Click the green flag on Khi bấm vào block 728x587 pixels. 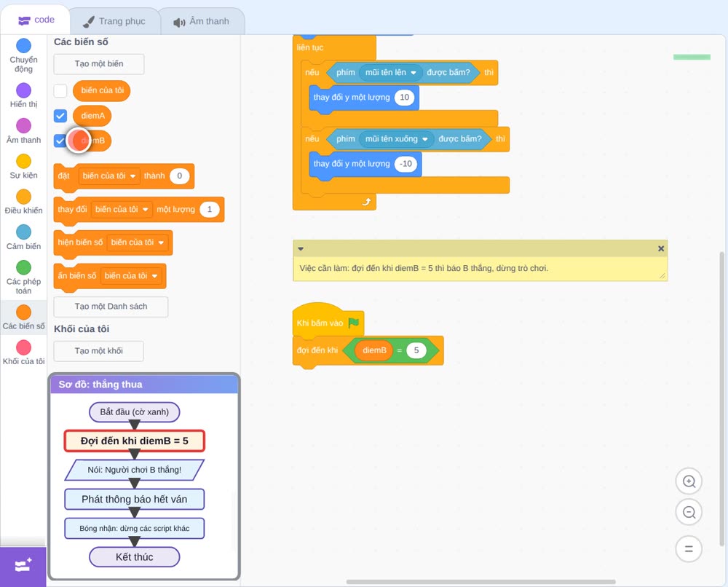(354, 323)
